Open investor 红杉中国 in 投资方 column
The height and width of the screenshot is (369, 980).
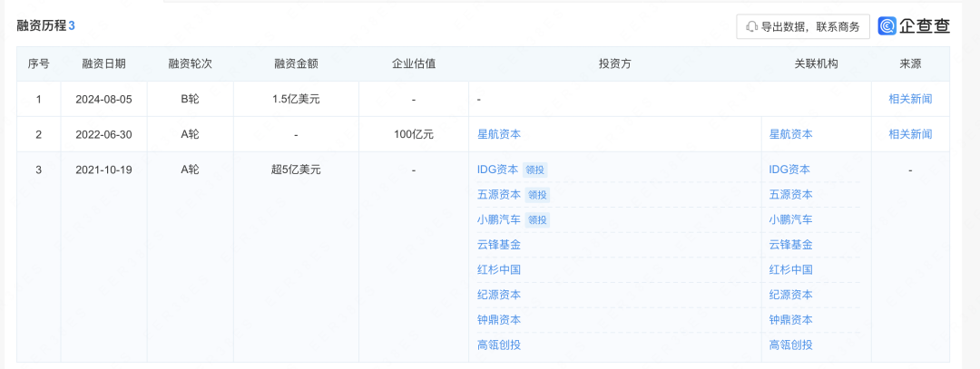pos(499,269)
